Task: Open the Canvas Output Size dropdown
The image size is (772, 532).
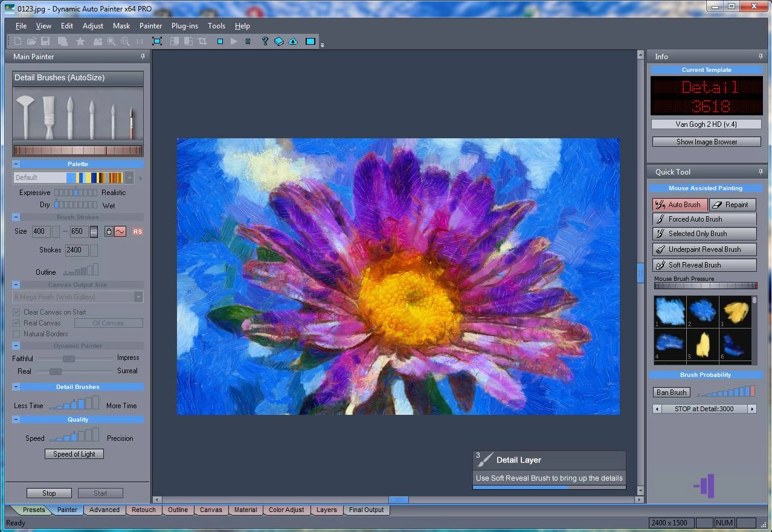Action: point(138,296)
